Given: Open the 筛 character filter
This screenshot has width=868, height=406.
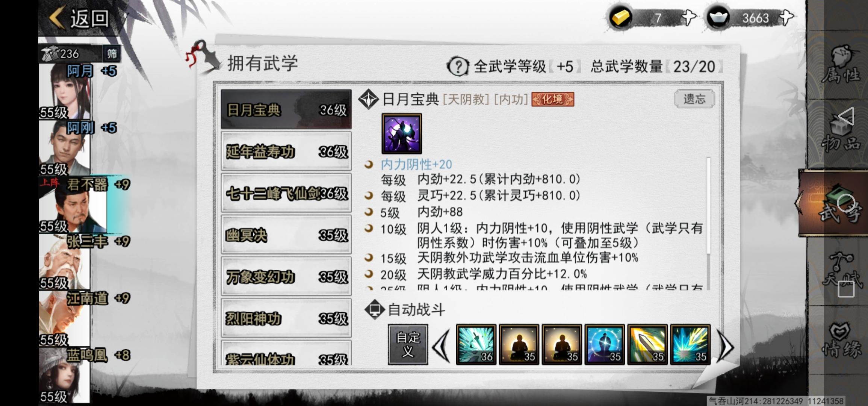Looking at the screenshot, I should tap(112, 54).
